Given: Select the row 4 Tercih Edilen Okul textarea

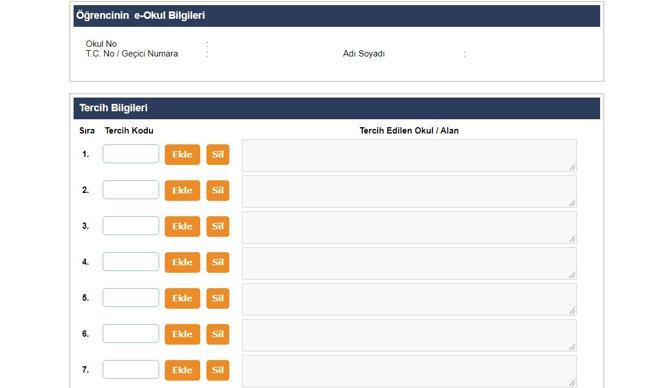Looking at the screenshot, I should (x=409, y=263).
